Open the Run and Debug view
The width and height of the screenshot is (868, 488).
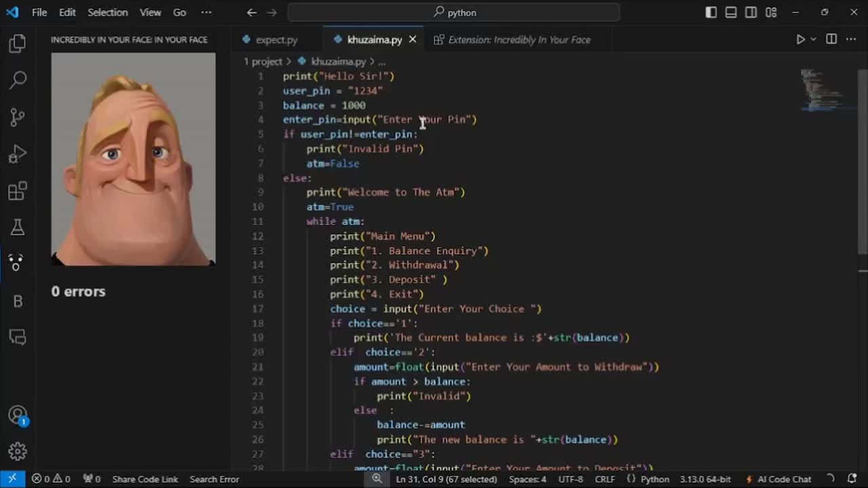click(x=18, y=155)
